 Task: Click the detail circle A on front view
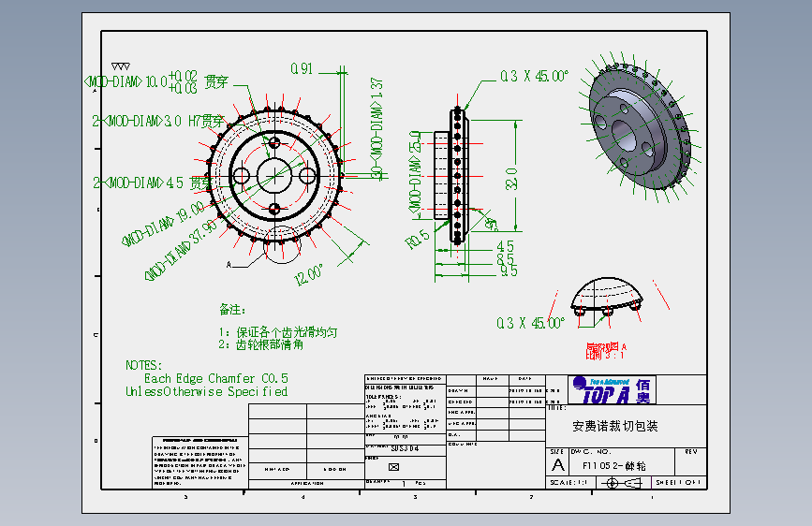pyautogui.click(x=282, y=244)
